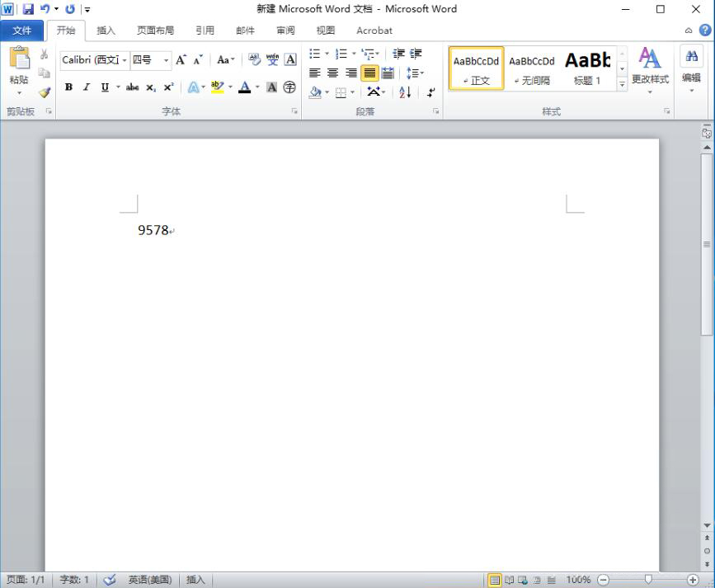The height and width of the screenshot is (588, 715).
Task: Click the Find binoculars Editing icon
Action: [x=691, y=57]
